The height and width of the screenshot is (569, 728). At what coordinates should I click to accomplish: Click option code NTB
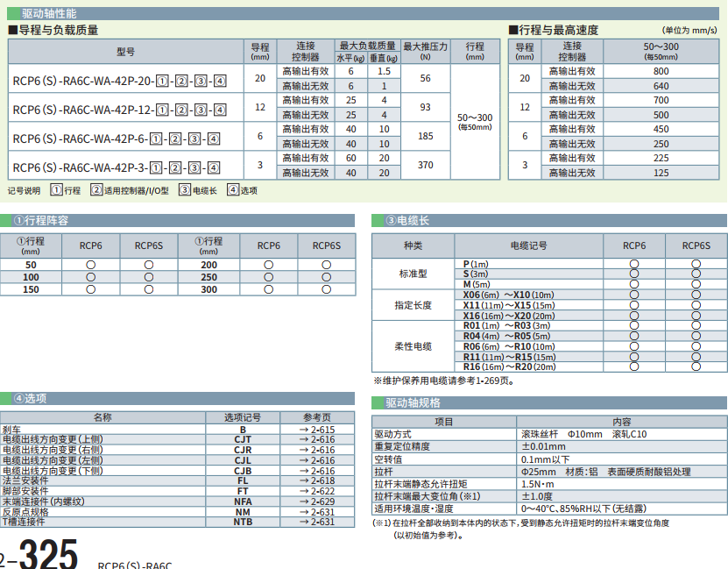point(243,522)
